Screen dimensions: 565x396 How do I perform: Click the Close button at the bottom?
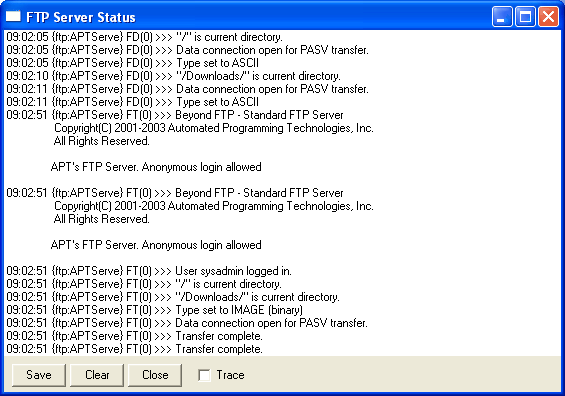pyautogui.click(x=155, y=375)
